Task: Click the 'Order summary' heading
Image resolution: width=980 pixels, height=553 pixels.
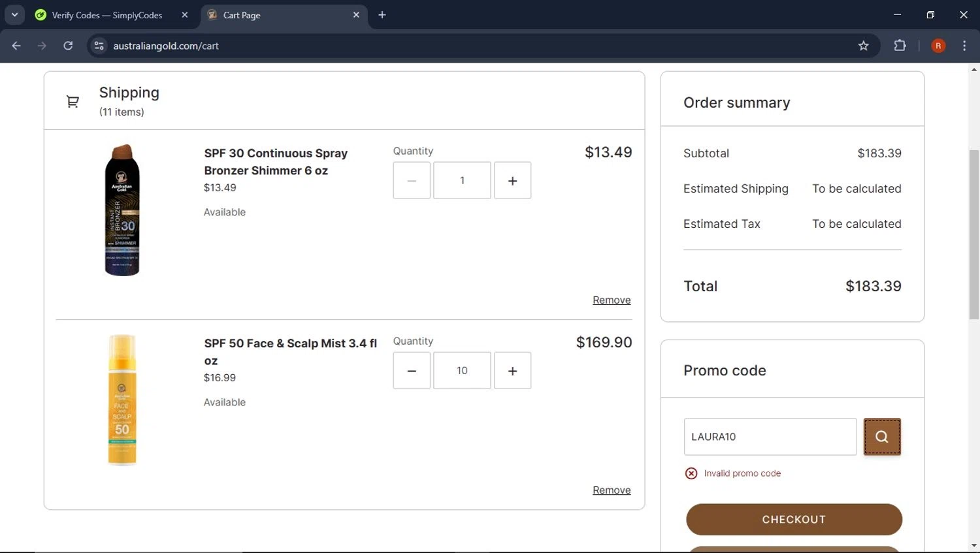Action: coord(737,103)
